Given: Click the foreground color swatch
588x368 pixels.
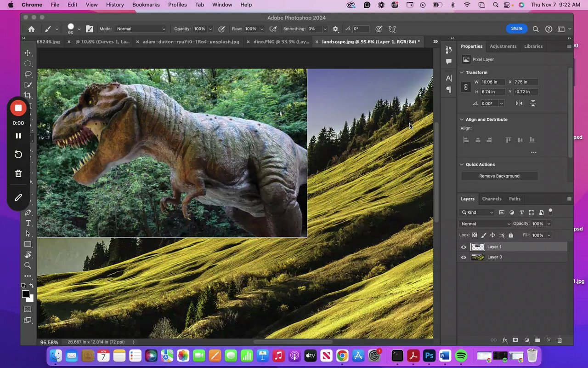Looking at the screenshot, I should [x=26, y=294].
